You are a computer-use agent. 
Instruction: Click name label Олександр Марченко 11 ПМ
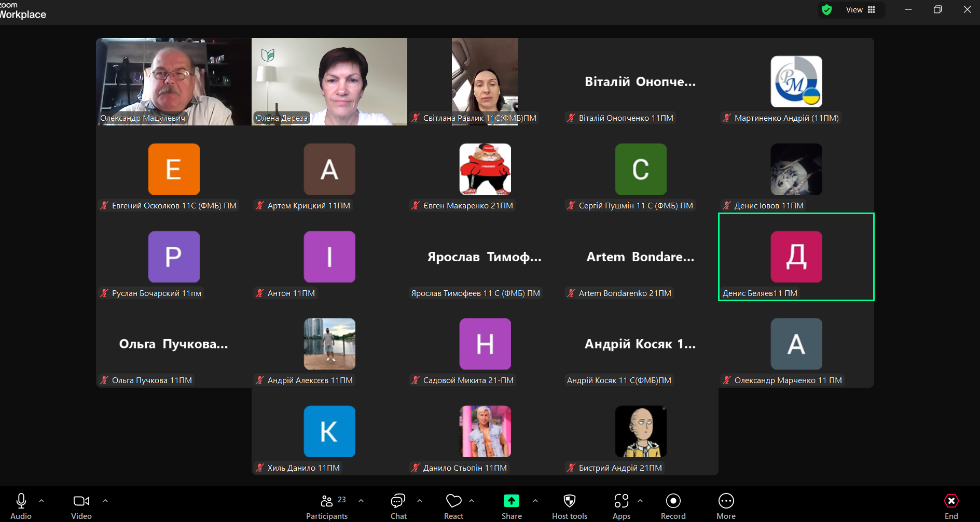[788, 380]
